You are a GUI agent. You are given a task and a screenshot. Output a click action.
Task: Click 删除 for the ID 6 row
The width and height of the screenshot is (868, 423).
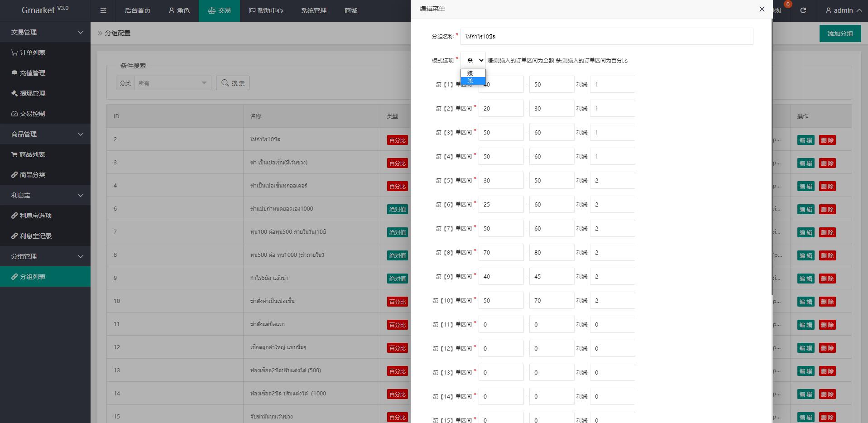(827, 209)
